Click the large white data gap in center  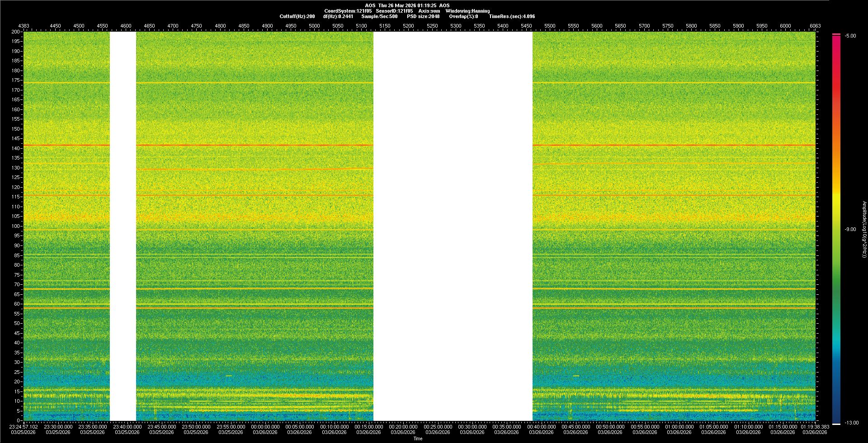pos(453,226)
